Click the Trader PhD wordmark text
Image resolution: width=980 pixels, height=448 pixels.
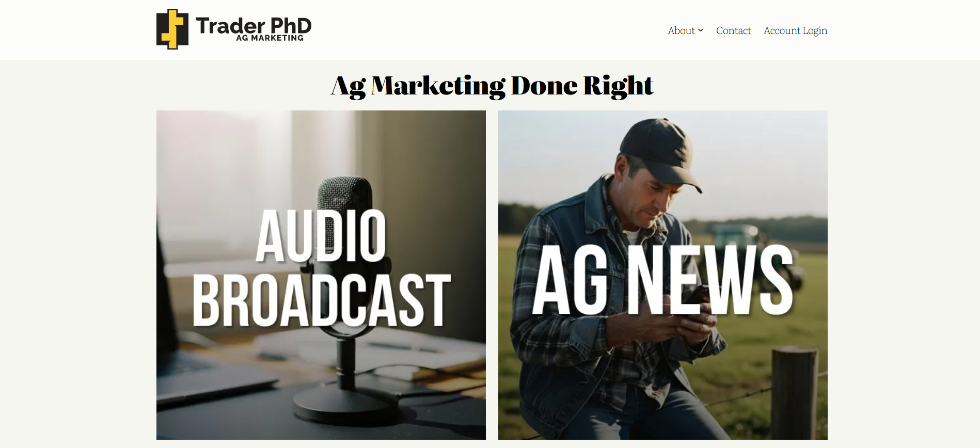coord(254,25)
